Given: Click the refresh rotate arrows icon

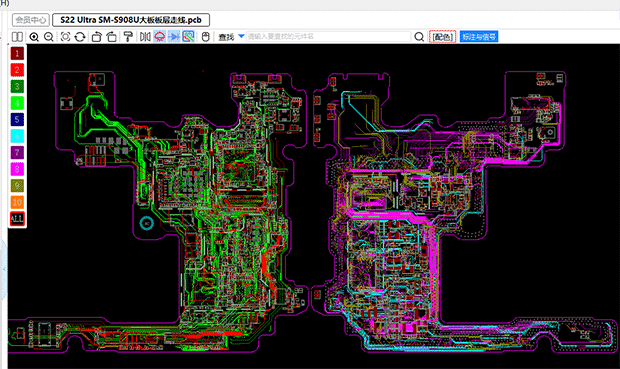Looking at the screenshot, I should coord(80,37).
